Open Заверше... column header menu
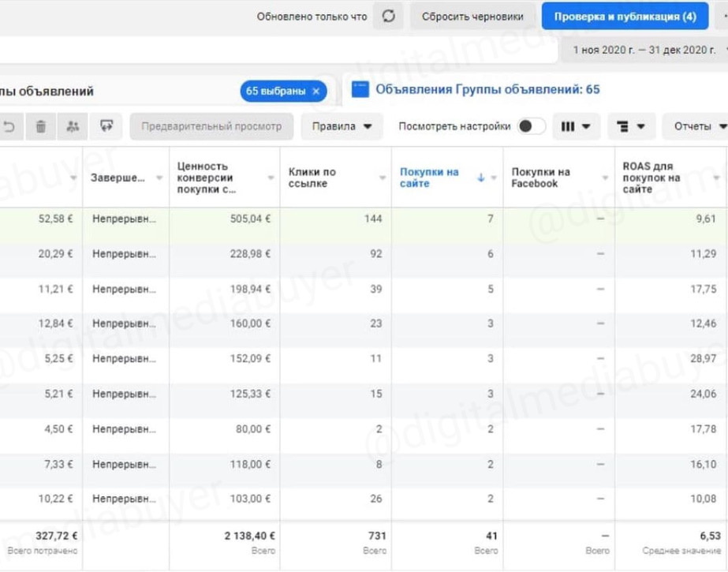Viewport: 728px width, 572px height. [159, 178]
